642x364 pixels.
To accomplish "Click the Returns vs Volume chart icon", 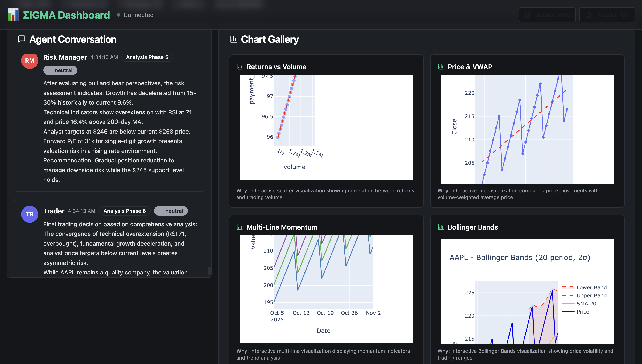I will tap(239, 67).
